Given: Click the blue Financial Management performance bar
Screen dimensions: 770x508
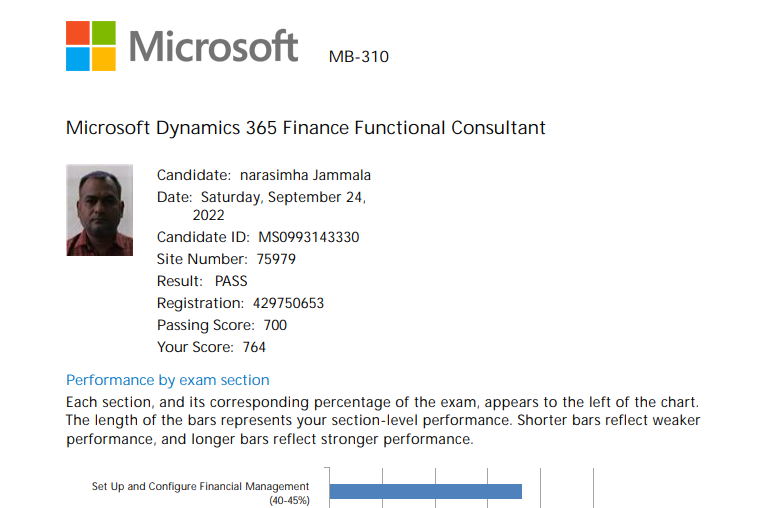Looking at the screenshot, I should (426, 491).
